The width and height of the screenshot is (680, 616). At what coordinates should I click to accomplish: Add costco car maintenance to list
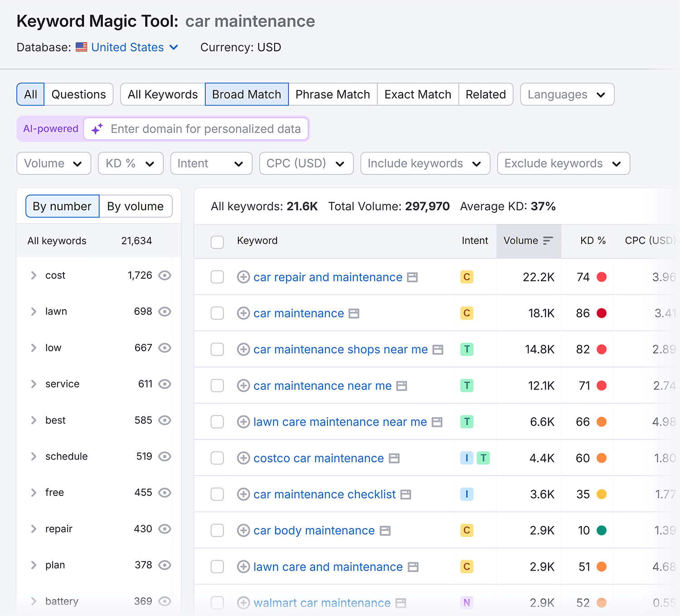pyautogui.click(x=243, y=458)
